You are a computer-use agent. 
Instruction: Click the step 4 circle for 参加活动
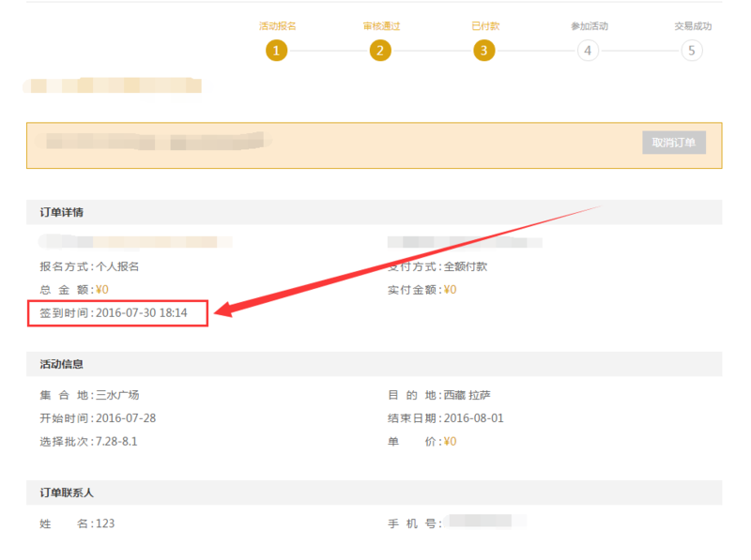click(588, 51)
